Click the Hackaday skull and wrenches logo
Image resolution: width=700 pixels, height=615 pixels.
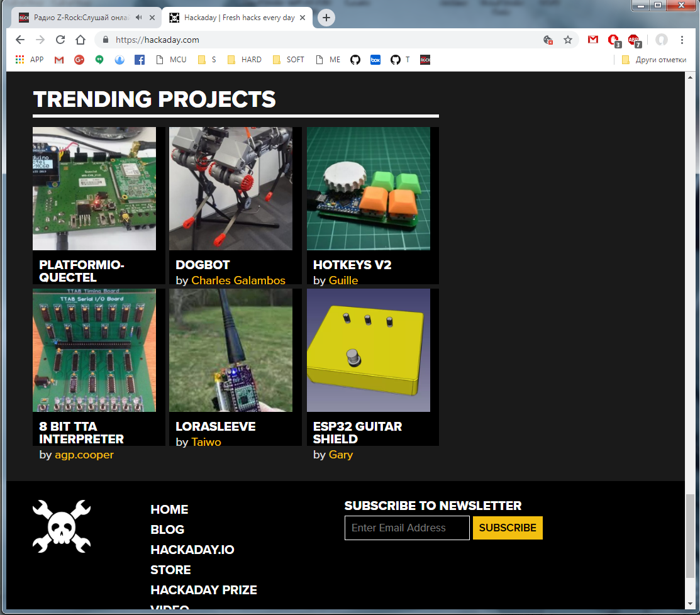pos(62,526)
